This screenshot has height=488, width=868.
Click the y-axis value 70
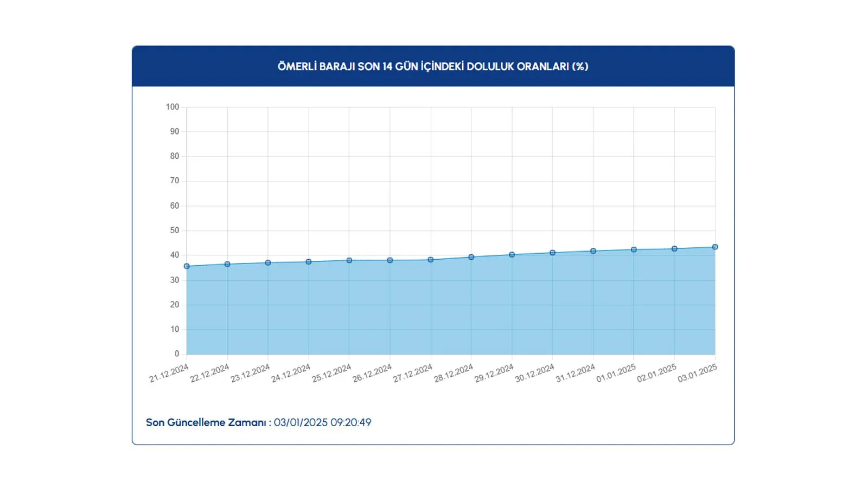point(175,181)
